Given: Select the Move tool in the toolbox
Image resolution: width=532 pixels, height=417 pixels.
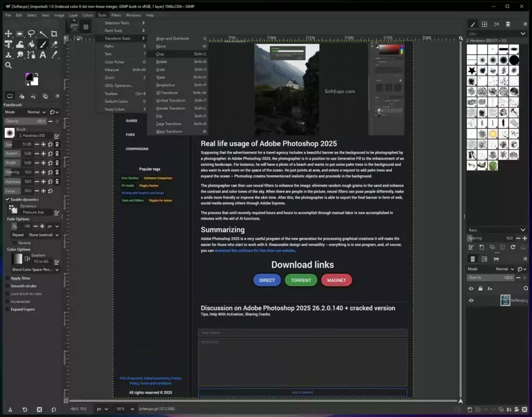Looking at the screenshot, I should point(8,34).
